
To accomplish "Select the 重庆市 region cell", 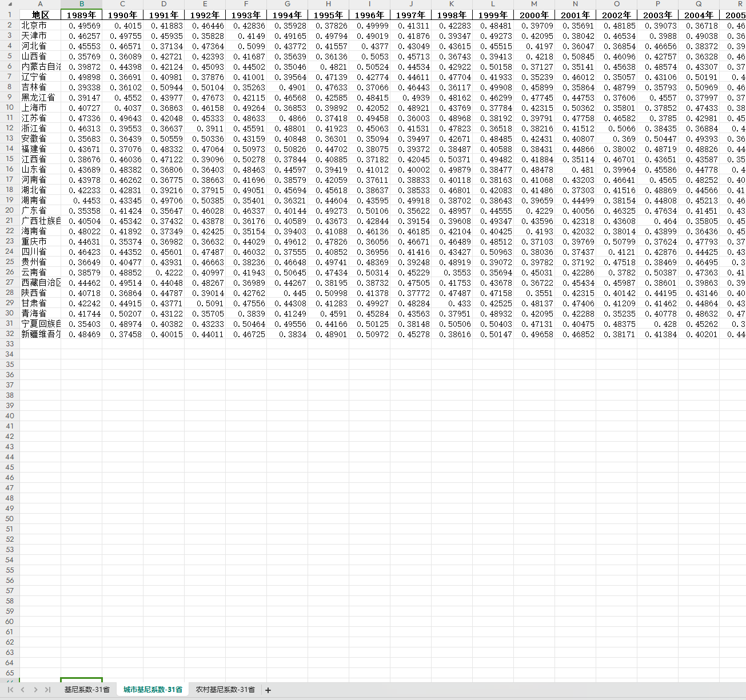I will coord(40,241).
